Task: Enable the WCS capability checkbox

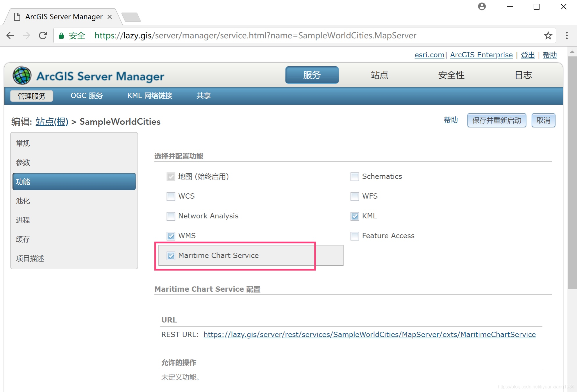Action: [171, 196]
